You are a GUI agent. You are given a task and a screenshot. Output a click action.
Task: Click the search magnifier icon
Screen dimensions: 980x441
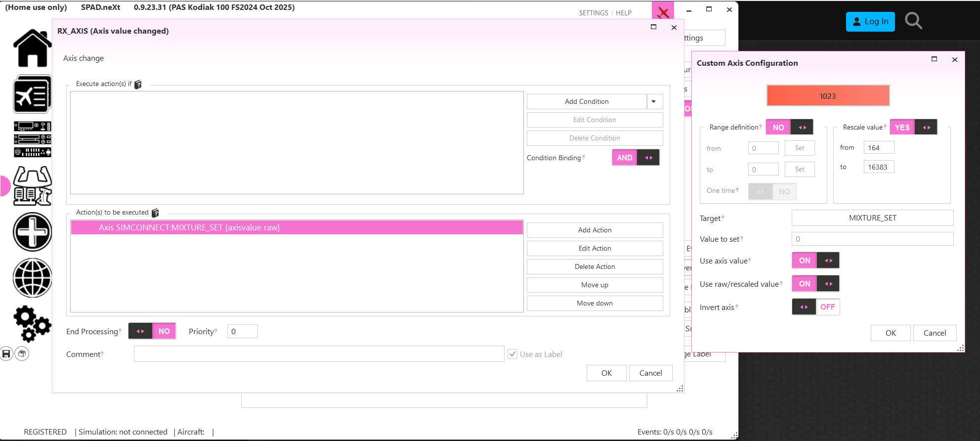tap(913, 21)
